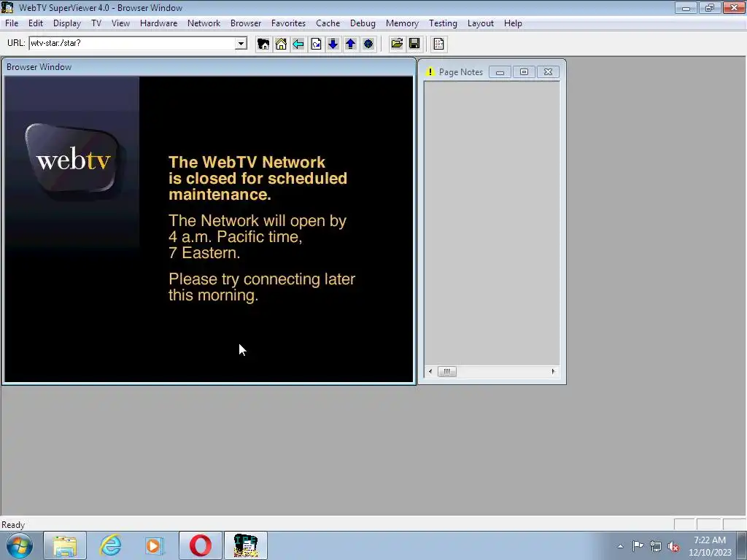This screenshot has width=747, height=560.
Task: Click 'Please try connecting later' text
Action: pos(262,279)
